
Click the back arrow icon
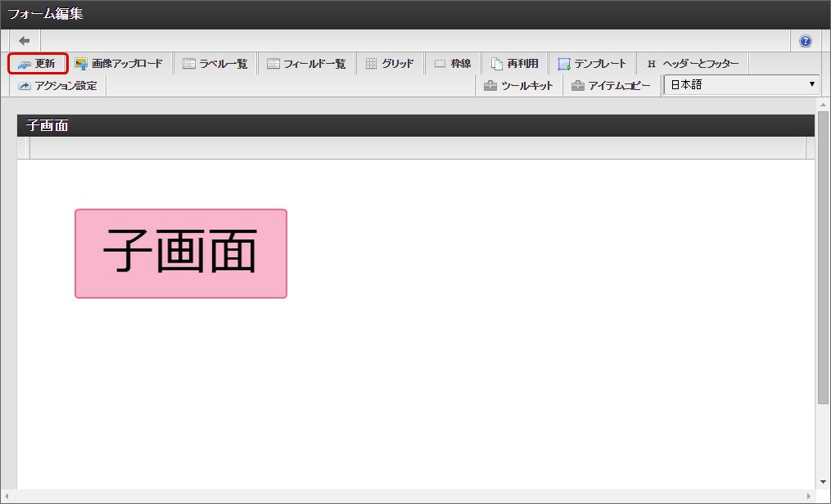pos(25,41)
